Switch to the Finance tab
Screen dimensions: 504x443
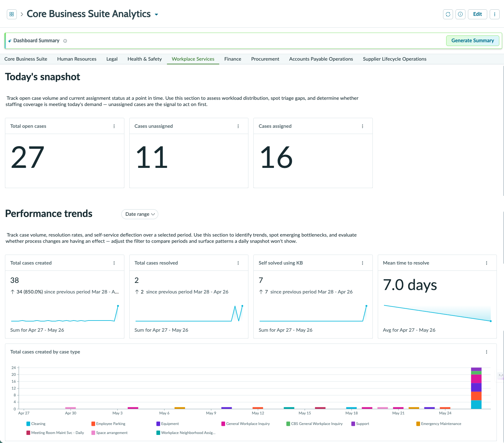233,59
